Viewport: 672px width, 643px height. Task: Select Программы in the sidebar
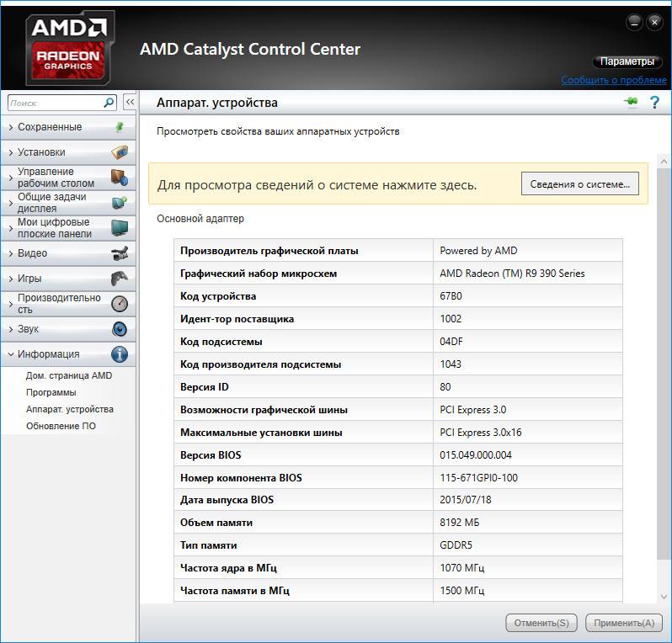pyautogui.click(x=51, y=392)
